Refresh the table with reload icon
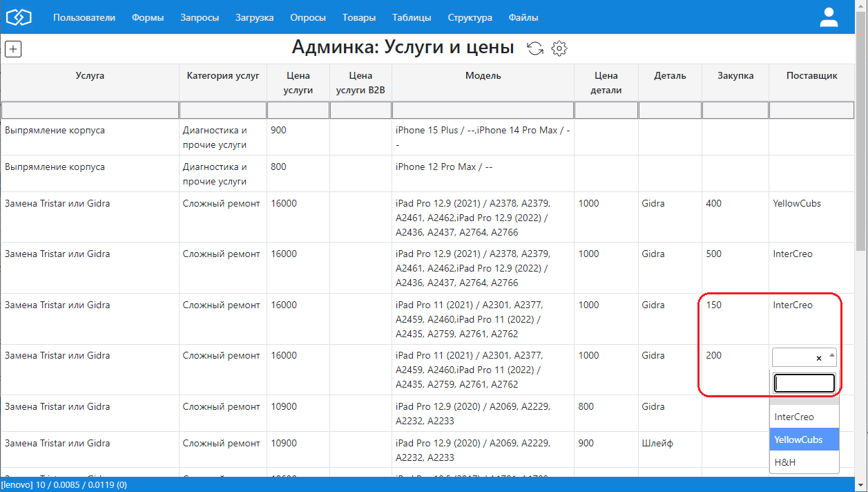Viewport: 868px width, 492px height. (x=535, y=48)
